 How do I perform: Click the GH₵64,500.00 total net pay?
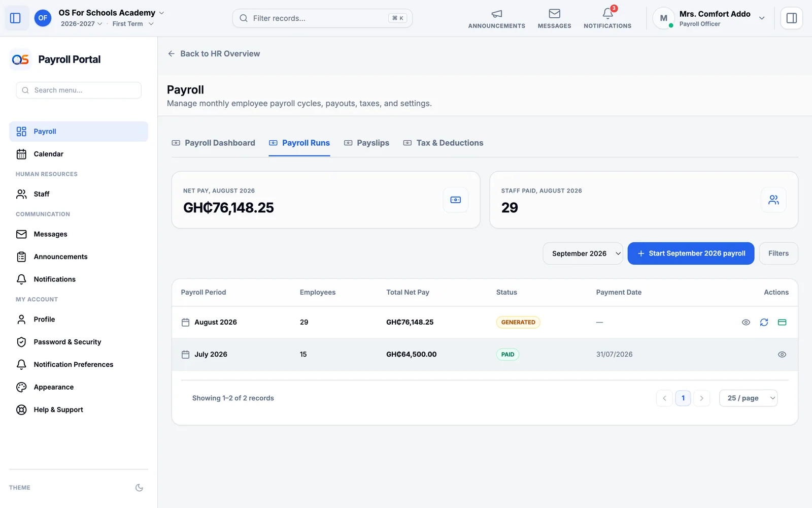[x=411, y=355]
